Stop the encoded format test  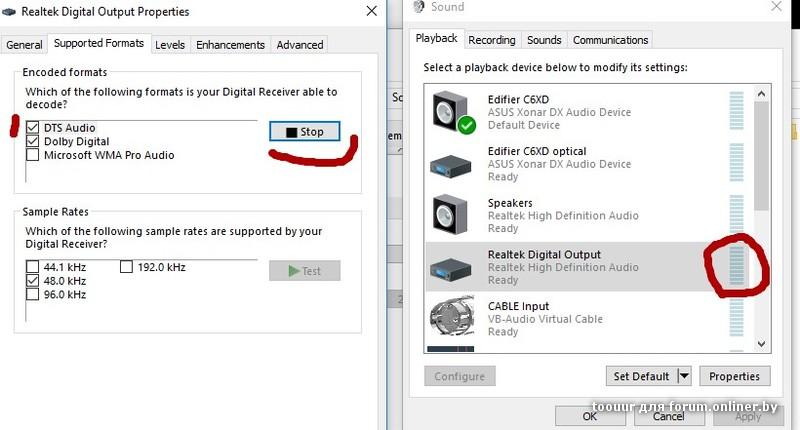click(x=305, y=132)
